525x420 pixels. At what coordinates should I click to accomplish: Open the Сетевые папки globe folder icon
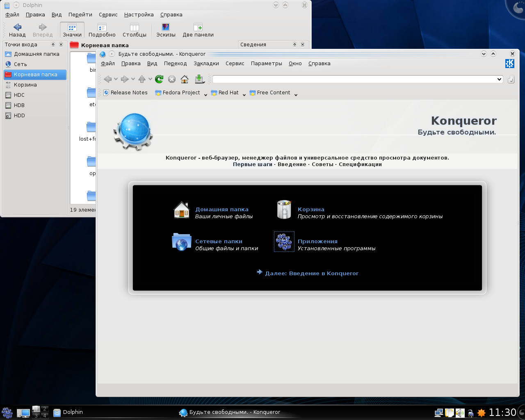pos(182,242)
